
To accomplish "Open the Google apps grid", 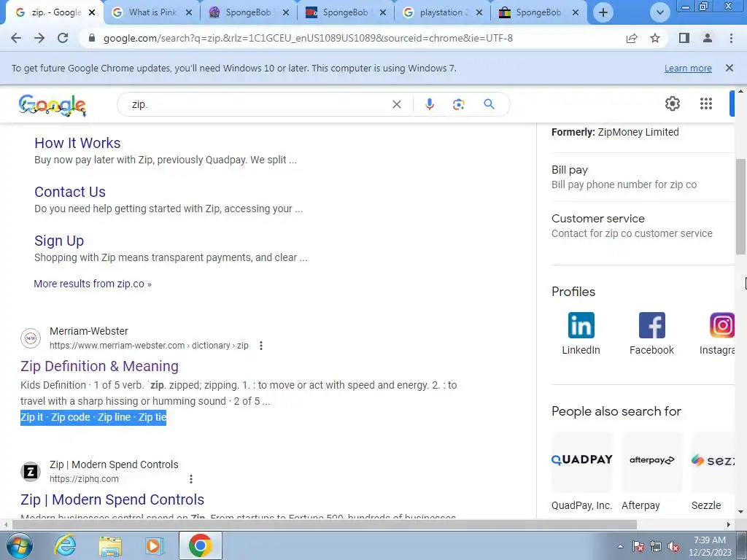I will click(706, 104).
